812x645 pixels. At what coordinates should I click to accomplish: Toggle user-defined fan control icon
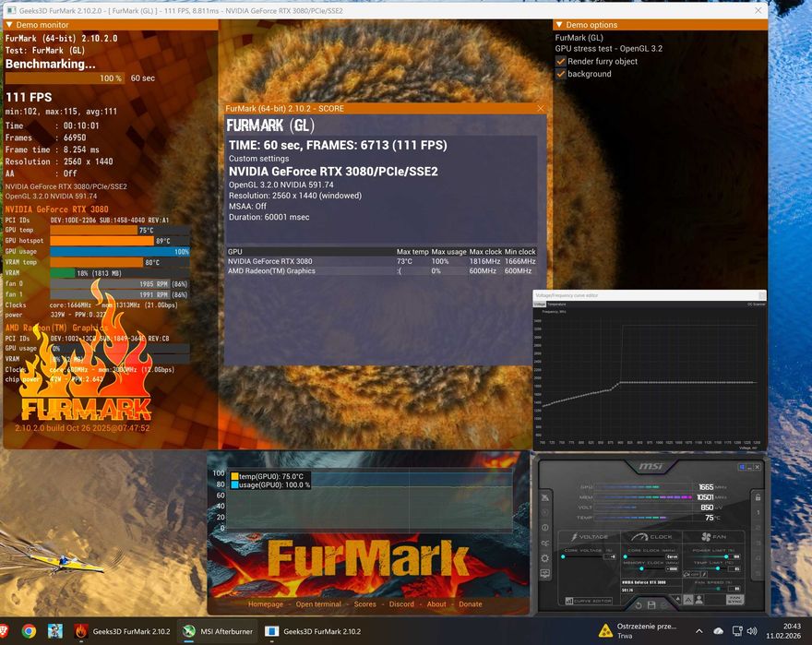(699, 600)
